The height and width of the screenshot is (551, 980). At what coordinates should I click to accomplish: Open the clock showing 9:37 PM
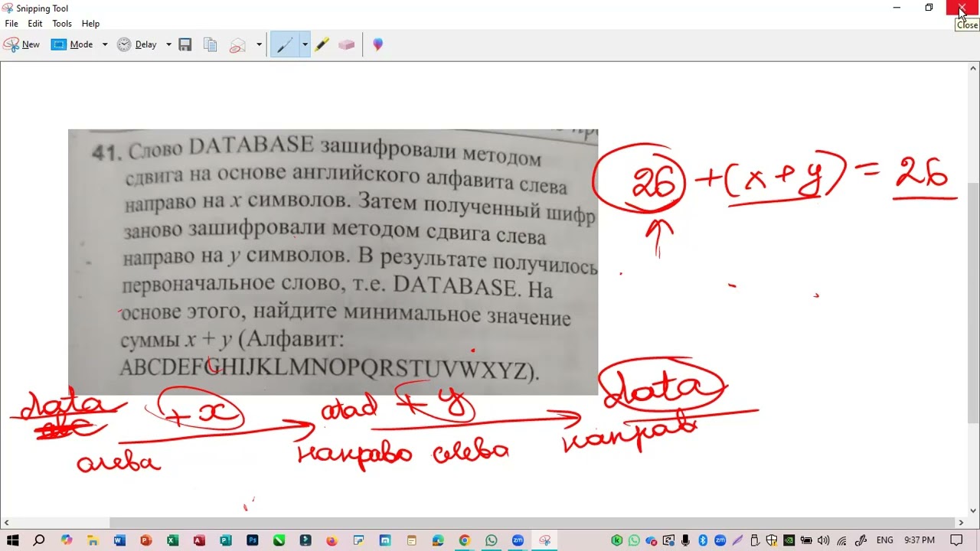(x=920, y=540)
